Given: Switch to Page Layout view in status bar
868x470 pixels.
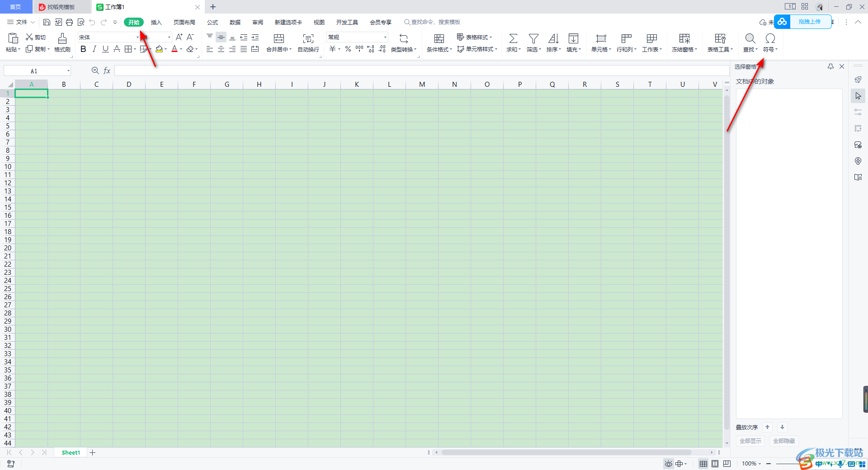Looking at the screenshot, I should [715, 464].
